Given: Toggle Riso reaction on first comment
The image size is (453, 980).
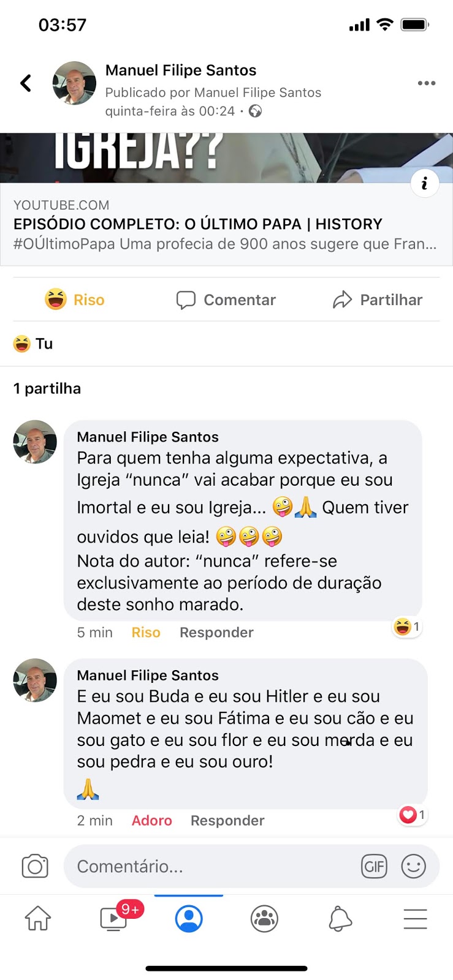Looking at the screenshot, I should 146,633.
